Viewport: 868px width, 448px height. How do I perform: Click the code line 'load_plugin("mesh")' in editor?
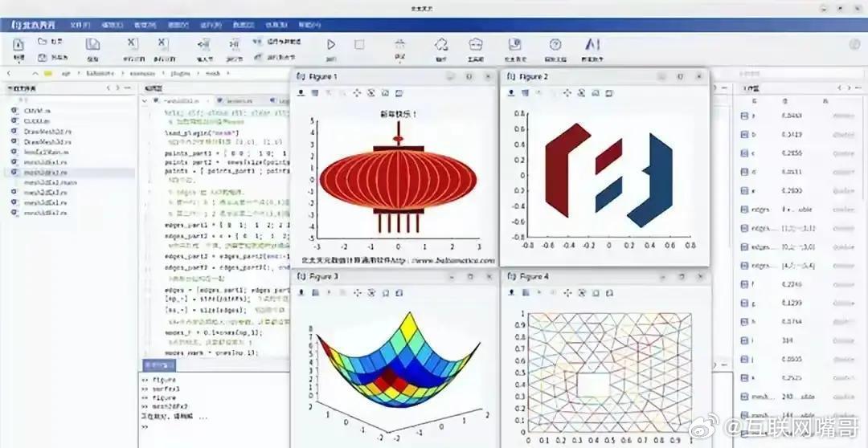pos(202,132)
